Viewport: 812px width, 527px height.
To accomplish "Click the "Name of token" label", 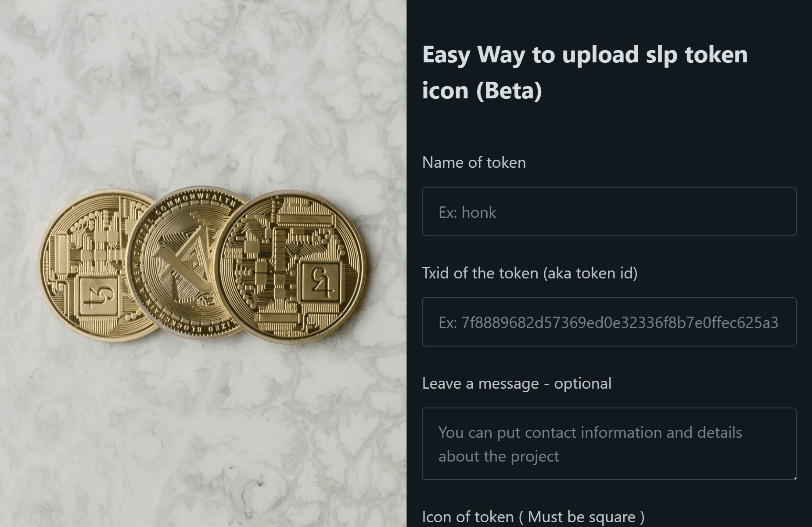I will click(474, 162).
